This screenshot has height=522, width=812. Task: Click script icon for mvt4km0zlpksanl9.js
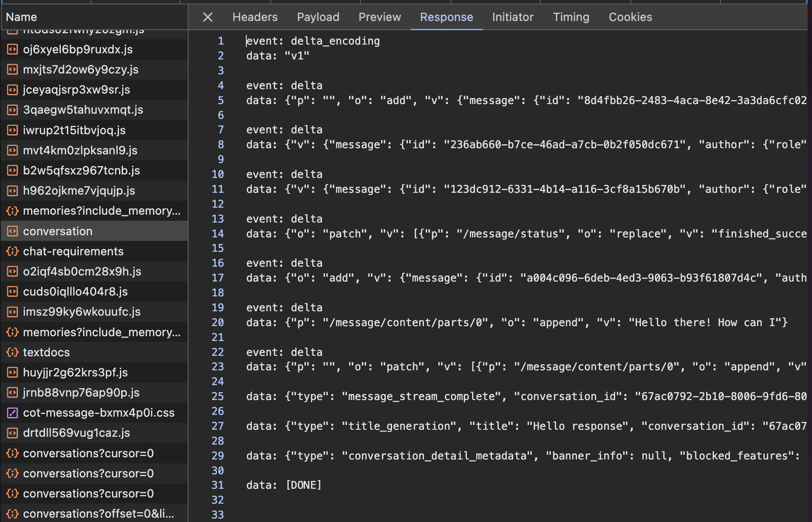(13, 150)
